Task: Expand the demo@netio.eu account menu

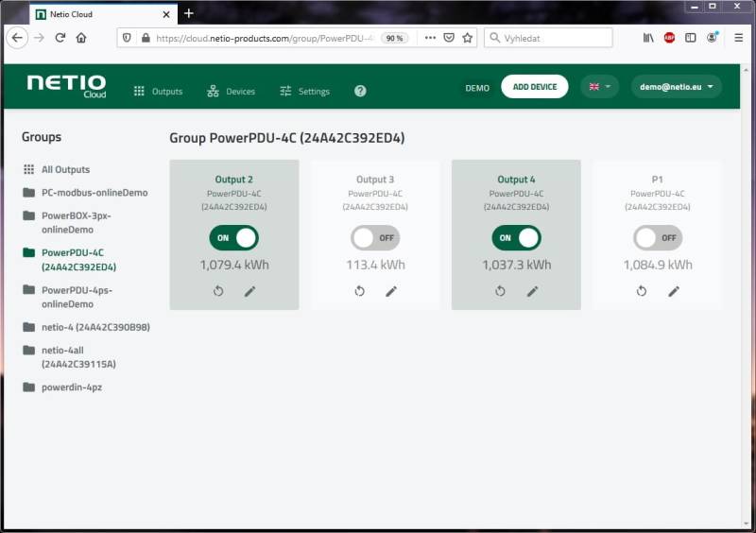Action: (677, 87)
